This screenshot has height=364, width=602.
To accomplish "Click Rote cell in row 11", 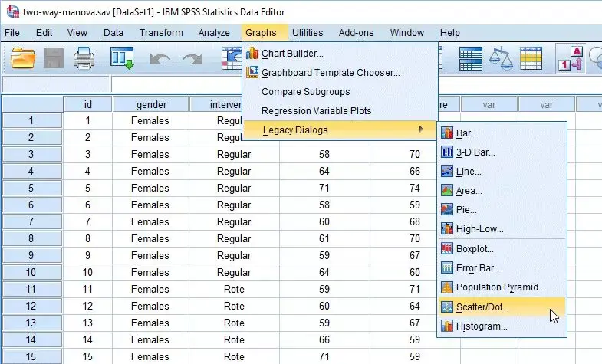I will (234, 289).
